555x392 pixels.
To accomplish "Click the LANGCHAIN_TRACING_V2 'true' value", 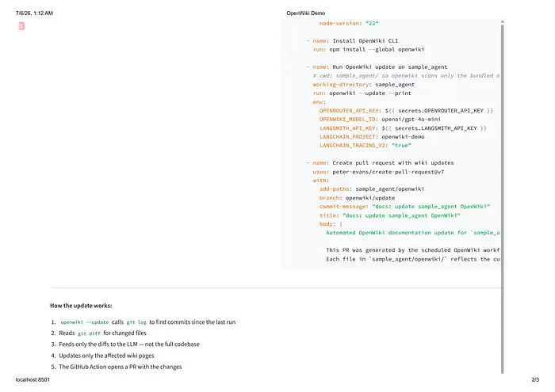I will click(401, 145).
